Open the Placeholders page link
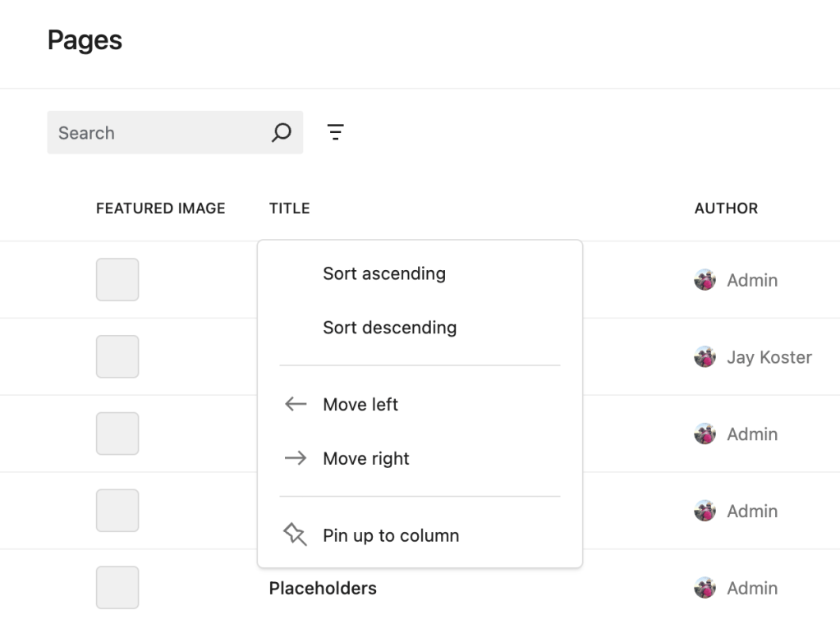Image resolution: width=840 pixels, height=624 pixels. click(x=323, y=588)
